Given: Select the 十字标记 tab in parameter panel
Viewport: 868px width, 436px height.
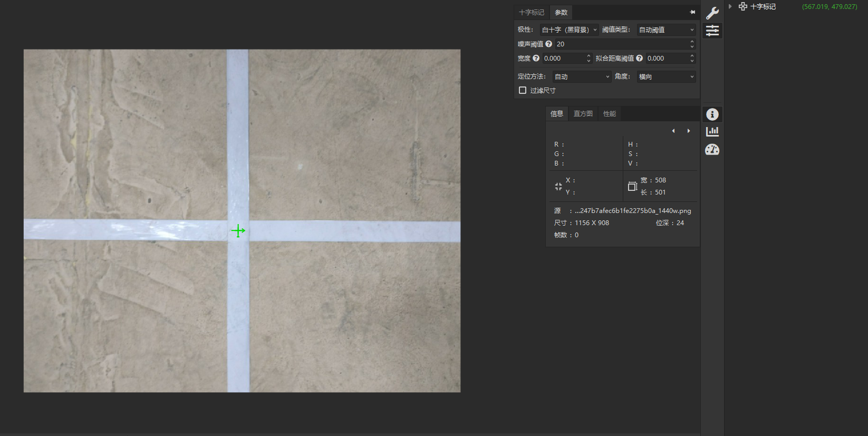Looking at the screenshot, I should [x=532, y=13].
